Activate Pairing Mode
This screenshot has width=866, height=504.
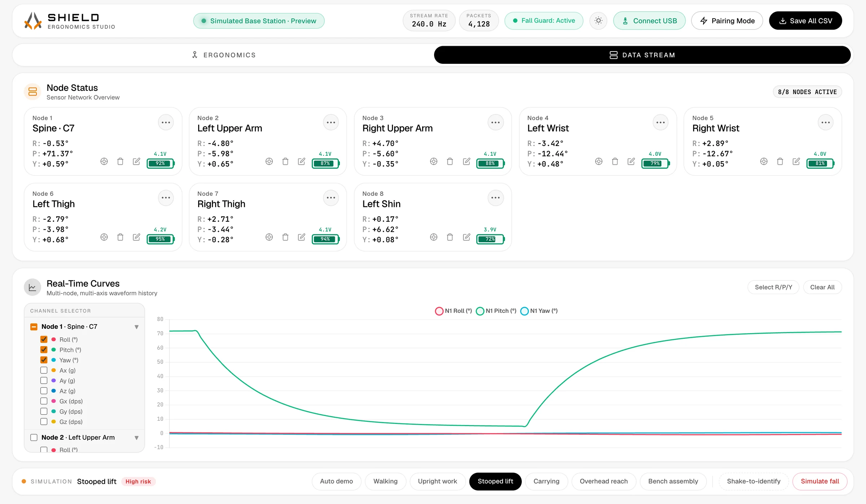point(727,21)
